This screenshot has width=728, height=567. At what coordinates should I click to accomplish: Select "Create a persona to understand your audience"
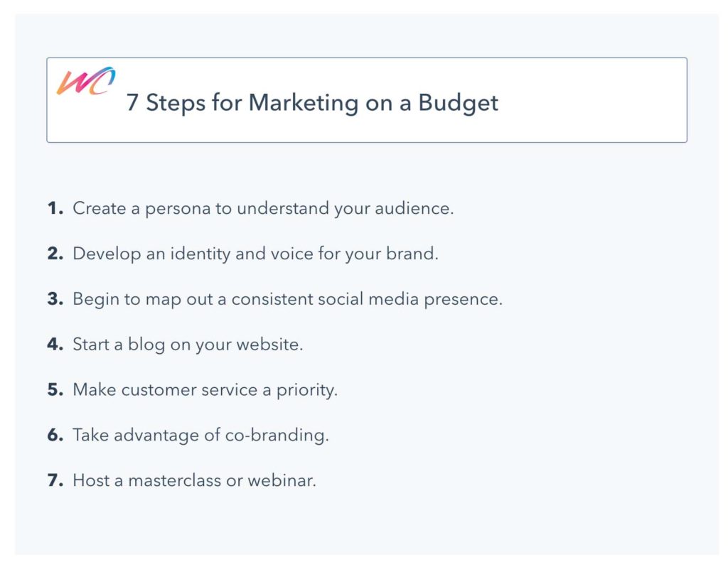click(x=263, y=209)
